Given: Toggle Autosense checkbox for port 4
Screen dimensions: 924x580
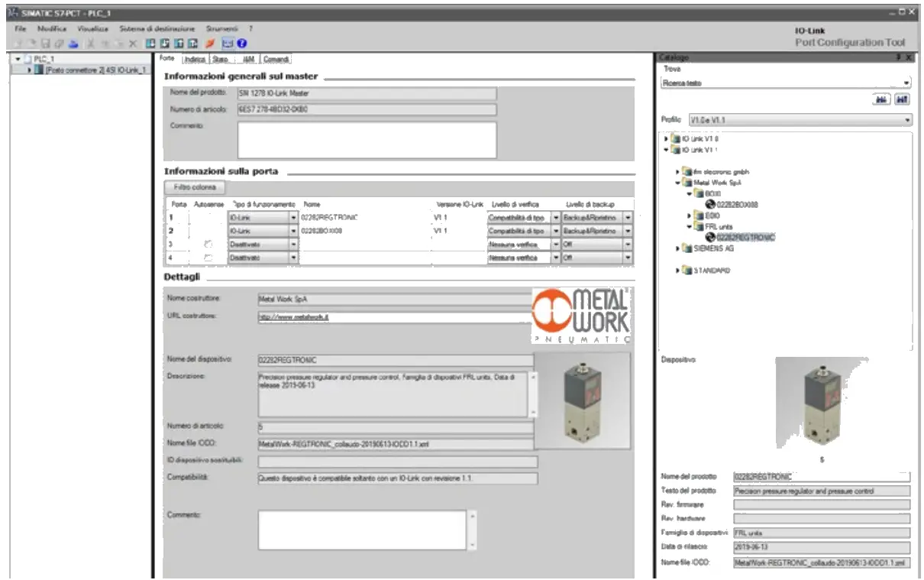Looking at the screenshot, I should pyautogui.click(x=208, y=258).
